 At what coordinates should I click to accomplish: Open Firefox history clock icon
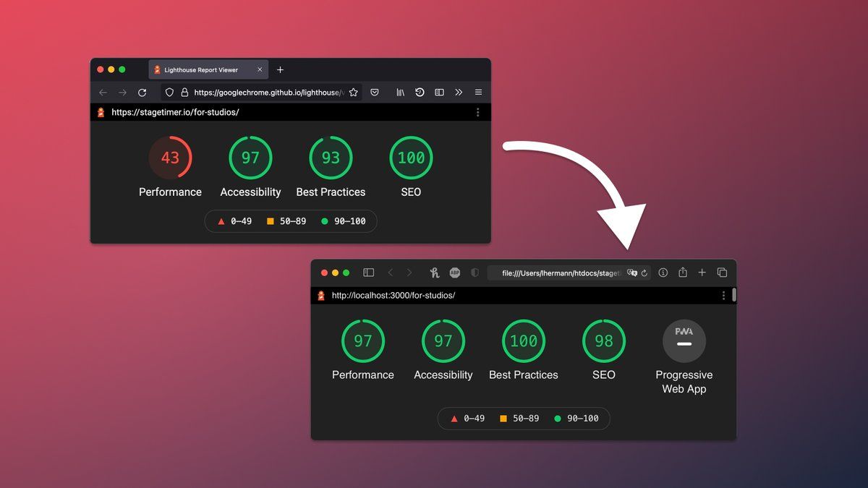pos(420,93)
